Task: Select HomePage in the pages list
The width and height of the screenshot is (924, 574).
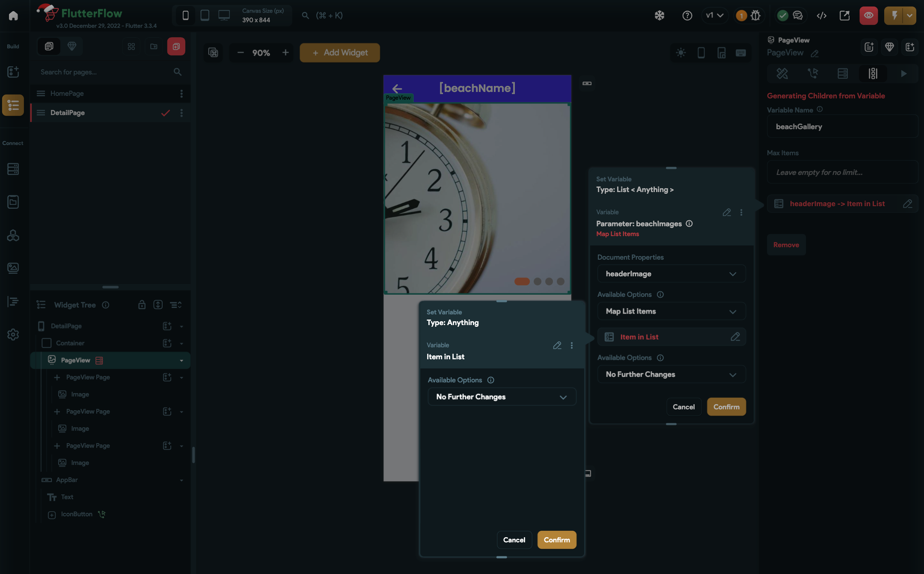Action: pos(67,94)
